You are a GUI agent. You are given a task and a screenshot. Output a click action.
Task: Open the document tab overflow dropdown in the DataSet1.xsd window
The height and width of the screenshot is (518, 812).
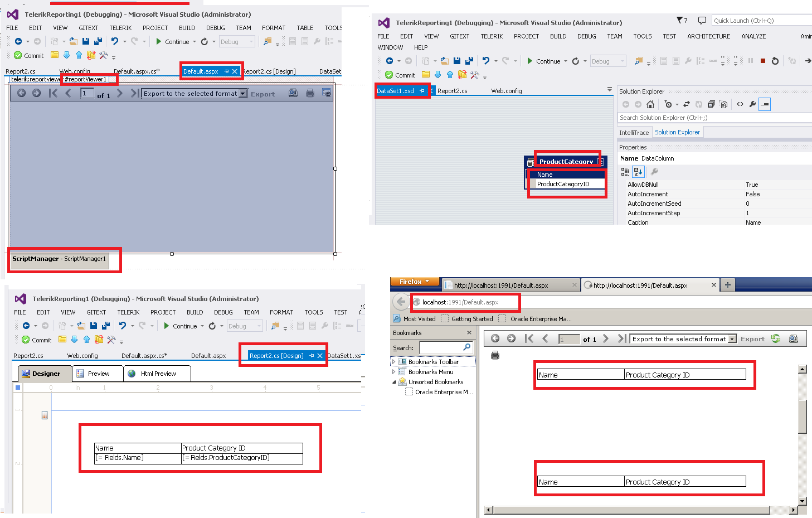tap(609, 89)
